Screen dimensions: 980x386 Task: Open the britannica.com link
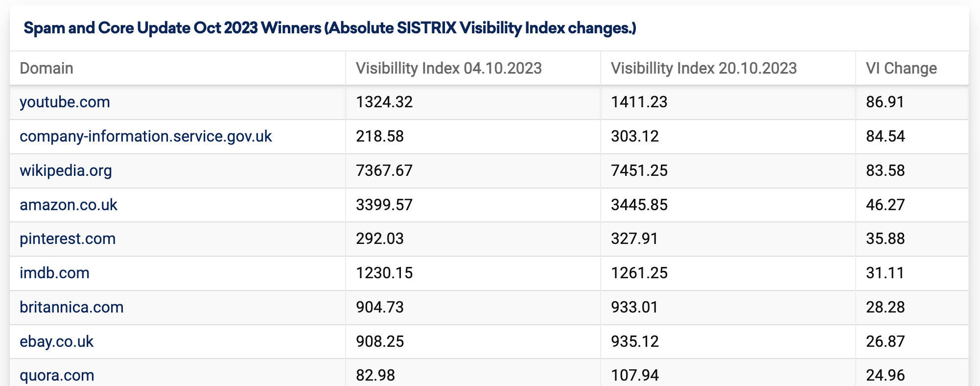(x=71, y=307)
